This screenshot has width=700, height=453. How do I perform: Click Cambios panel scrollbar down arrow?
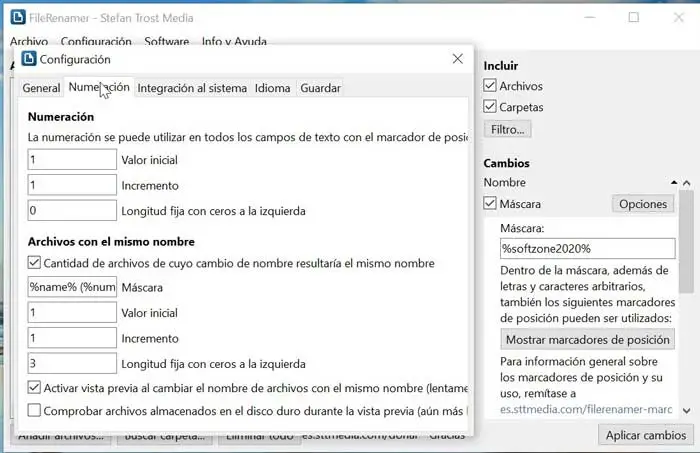coord(687,411)
